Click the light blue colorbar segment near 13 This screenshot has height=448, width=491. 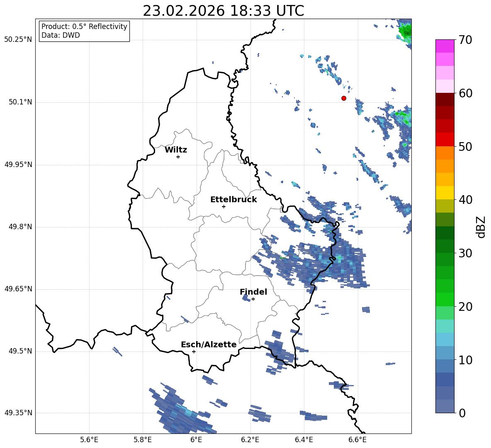pos(445,339)
